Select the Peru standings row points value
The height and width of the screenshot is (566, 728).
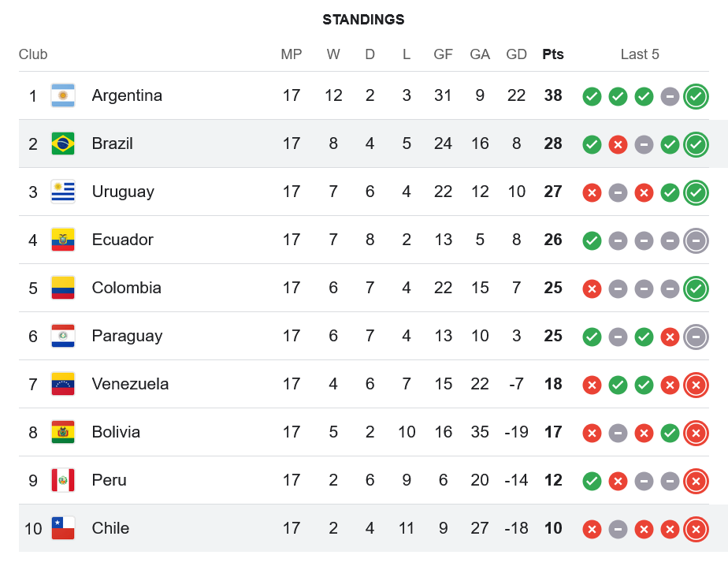coord(553,480)
